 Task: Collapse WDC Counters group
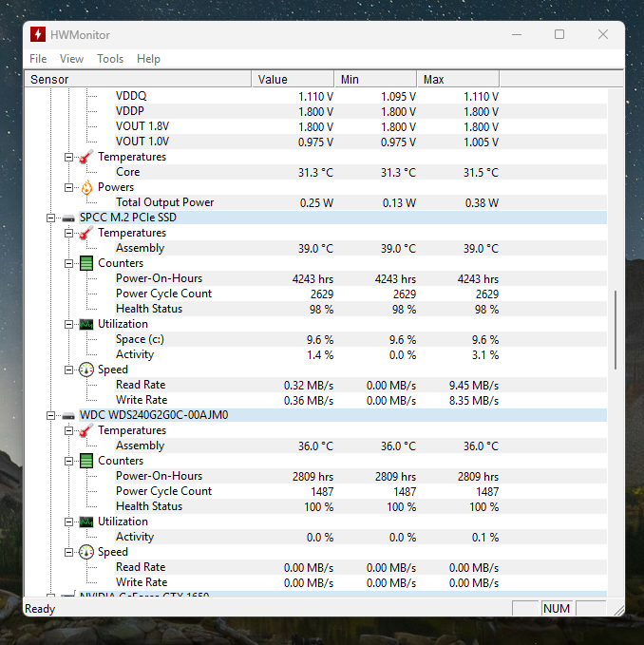pos(68,461)
